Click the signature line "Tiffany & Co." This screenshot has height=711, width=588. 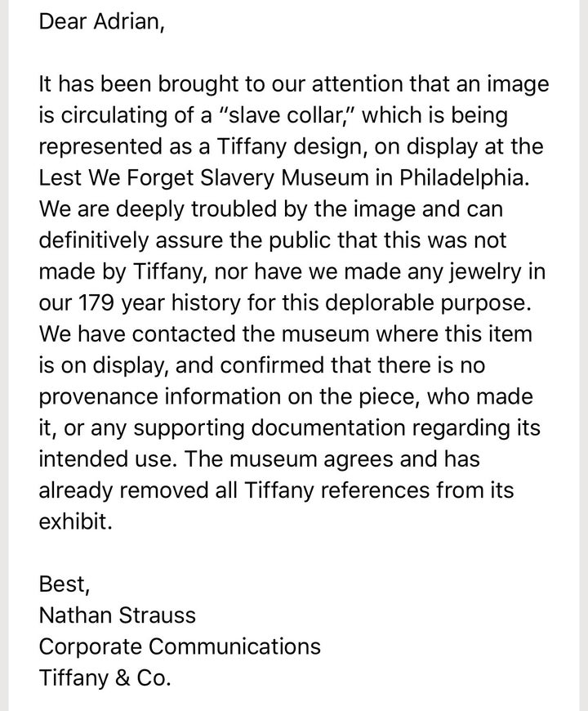(105, 677)
